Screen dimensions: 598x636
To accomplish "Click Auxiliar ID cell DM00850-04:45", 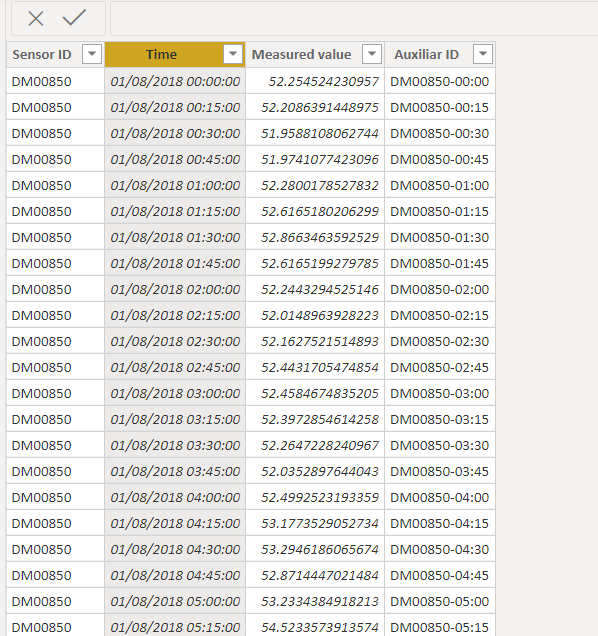I will point(440,575).
